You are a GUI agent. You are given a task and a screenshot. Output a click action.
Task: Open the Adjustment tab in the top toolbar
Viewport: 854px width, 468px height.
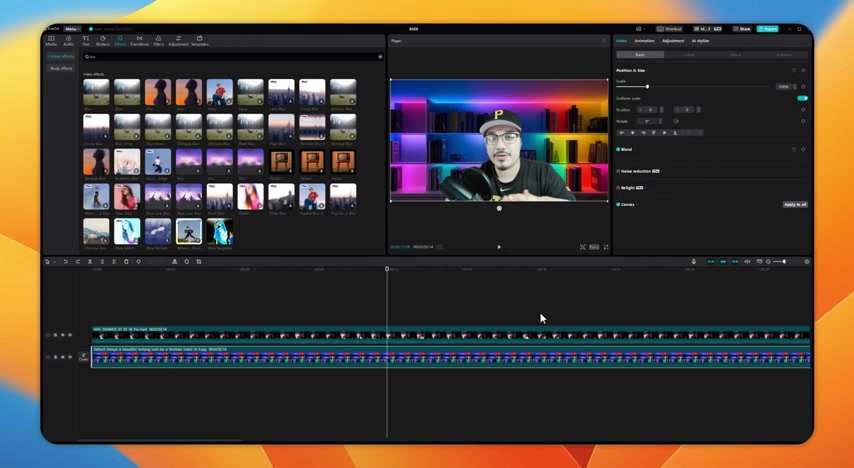[x=178, y=41]
